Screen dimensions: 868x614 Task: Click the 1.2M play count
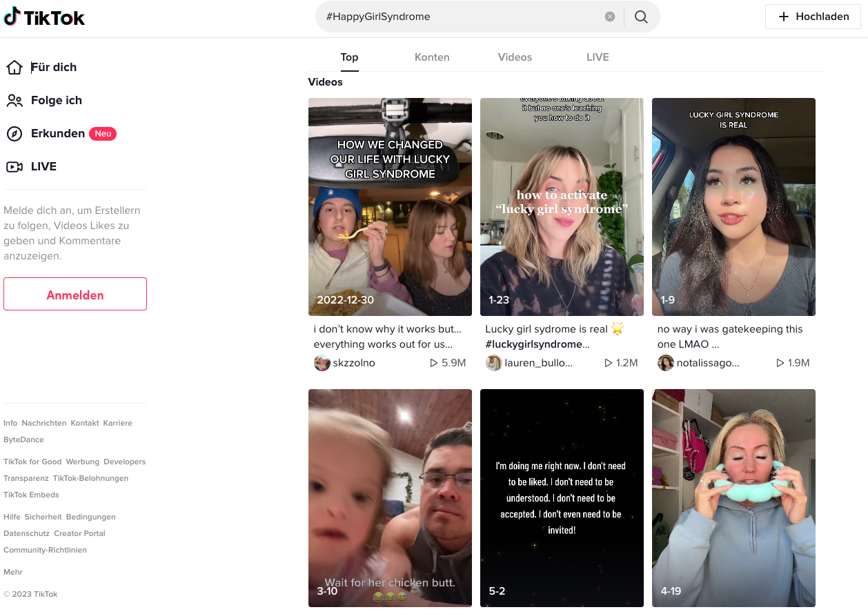coord(621,363)
